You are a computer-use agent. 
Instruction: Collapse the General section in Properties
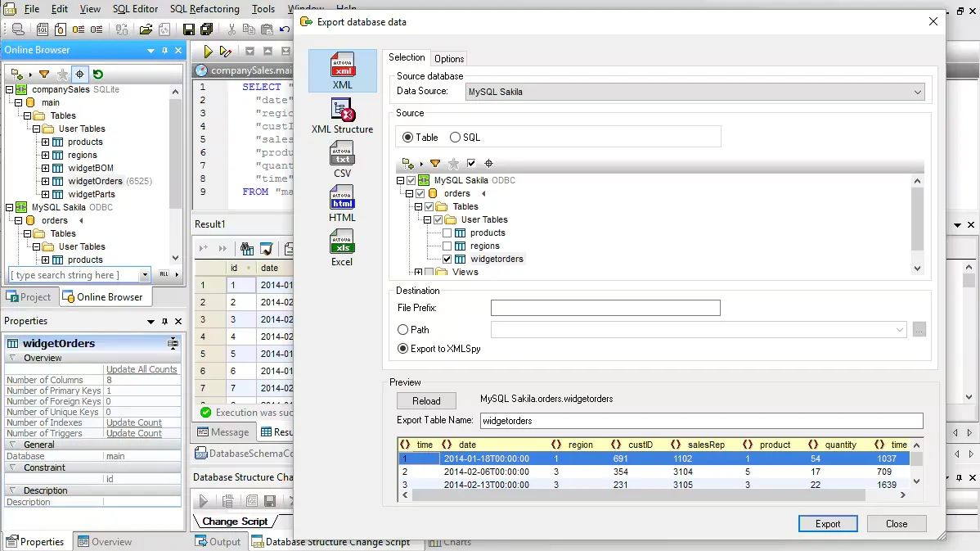pyautogui.click(x=12, y=445)
